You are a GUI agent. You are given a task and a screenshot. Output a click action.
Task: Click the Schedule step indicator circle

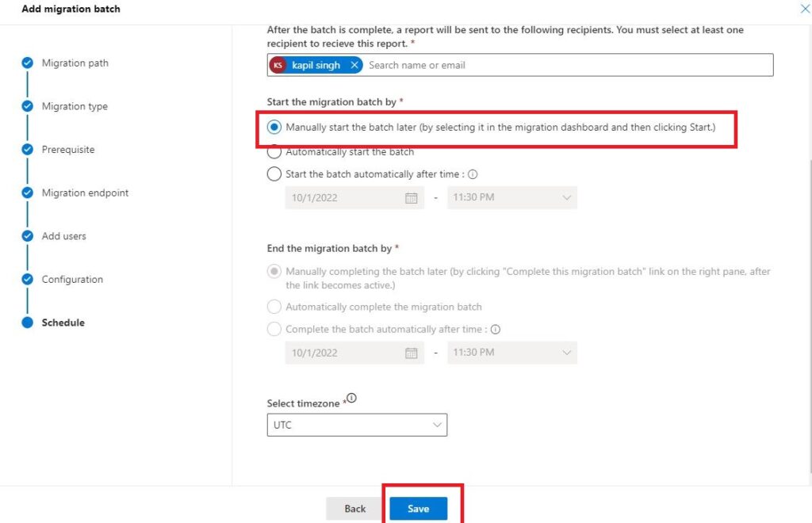pos(28,322)
